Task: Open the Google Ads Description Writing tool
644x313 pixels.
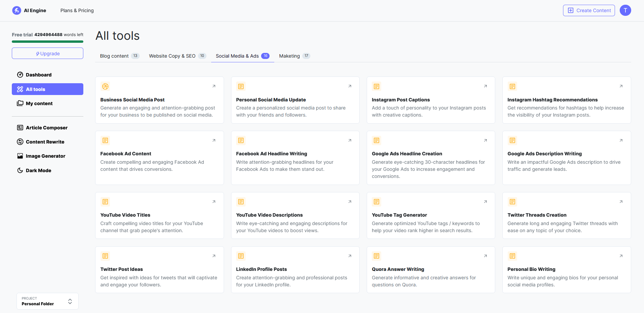Action: click(566, 158)
